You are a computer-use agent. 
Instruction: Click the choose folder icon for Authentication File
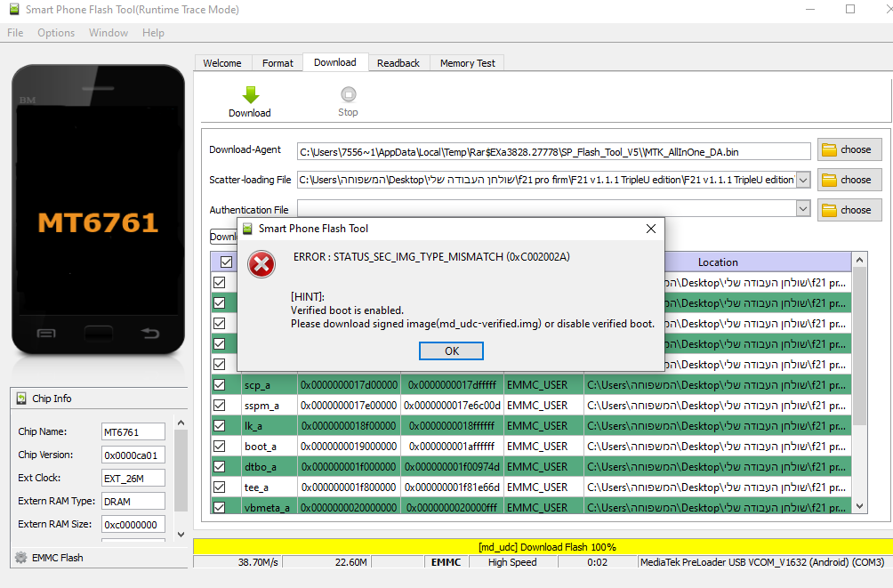(x=829, y=210)
